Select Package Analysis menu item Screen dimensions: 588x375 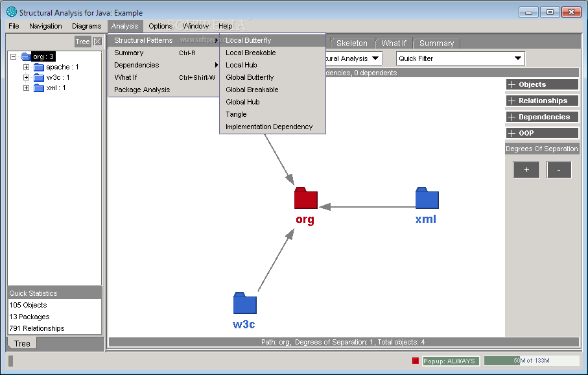tap(164, 90)
